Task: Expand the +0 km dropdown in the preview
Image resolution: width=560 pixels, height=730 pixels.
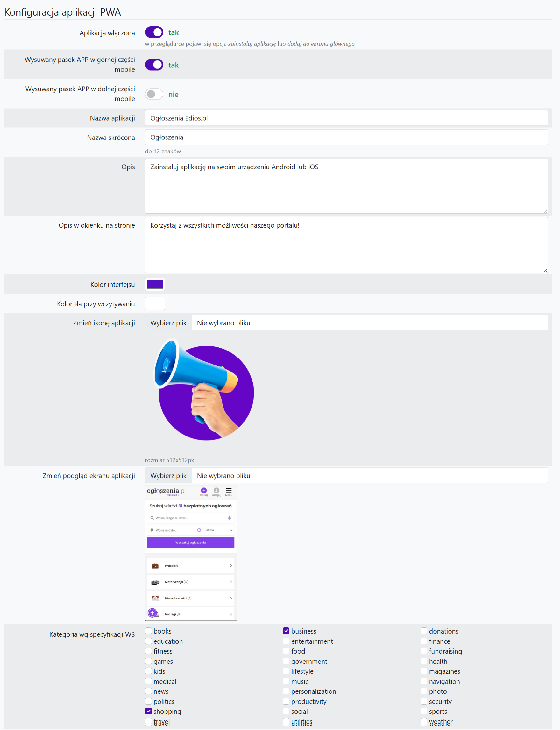Action: (x=231, y=530)
